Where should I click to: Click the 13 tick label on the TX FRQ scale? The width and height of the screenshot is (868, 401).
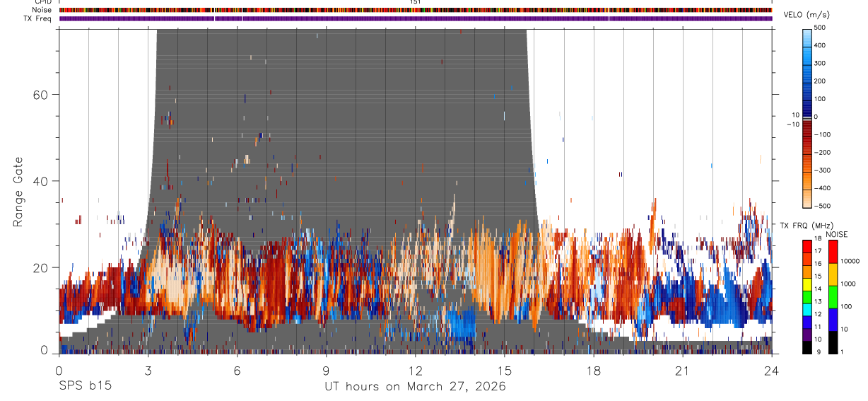click(819, 301)
